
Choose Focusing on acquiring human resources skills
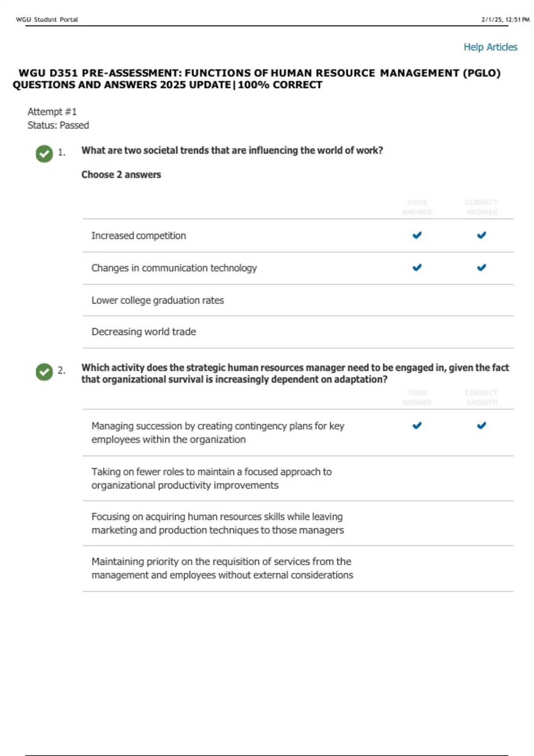217,523
